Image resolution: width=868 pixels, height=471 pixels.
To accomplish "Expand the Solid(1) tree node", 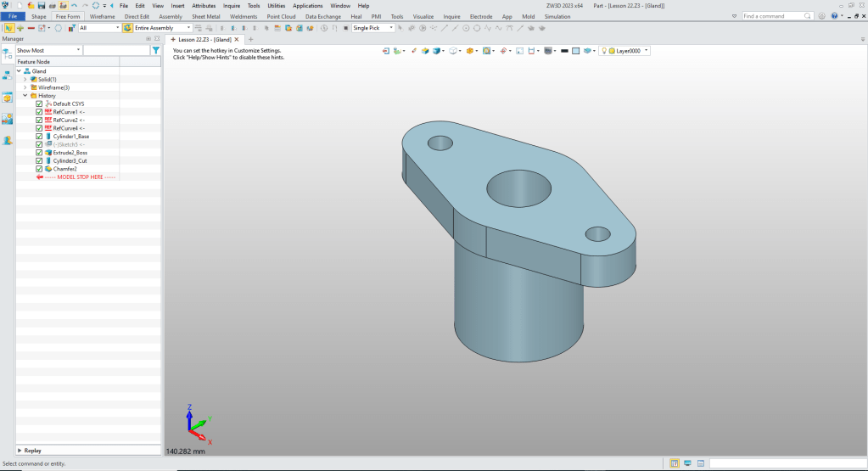I will tap(25, 80).
